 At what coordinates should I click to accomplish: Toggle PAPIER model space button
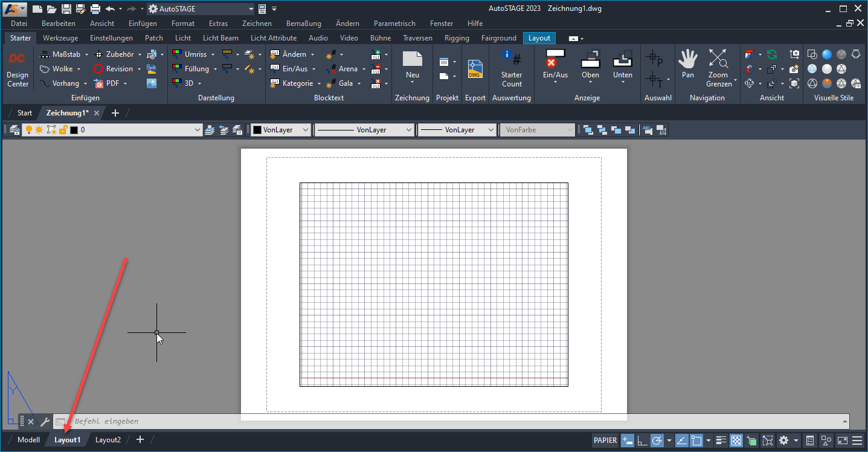605,440
